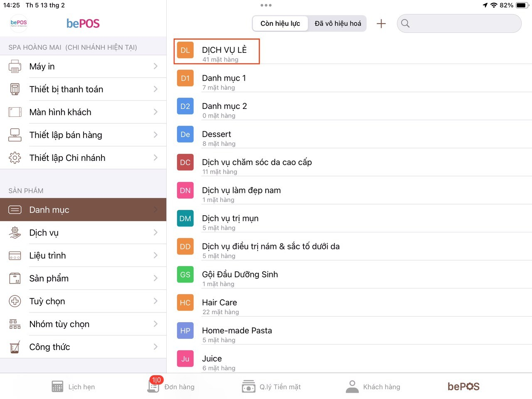
Task: Switch to Còn hiệu lực filter
Action: [x=280, y=24]
